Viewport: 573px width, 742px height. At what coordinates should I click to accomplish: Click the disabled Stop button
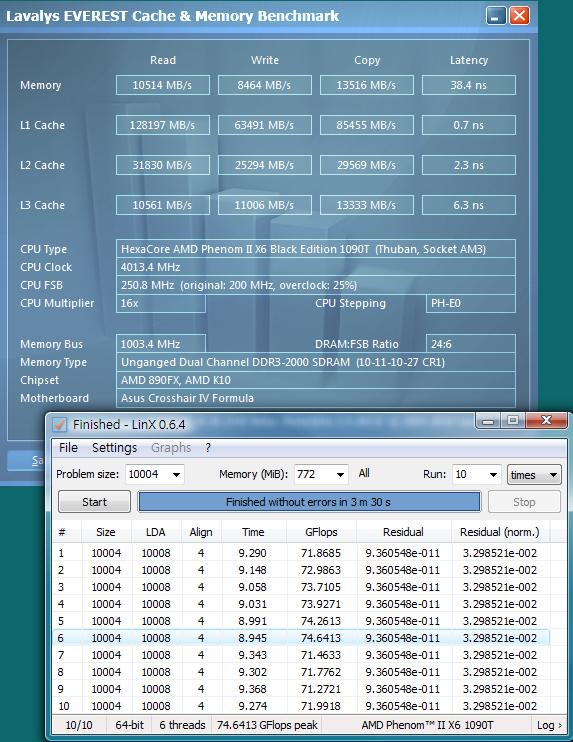(524, 502)
